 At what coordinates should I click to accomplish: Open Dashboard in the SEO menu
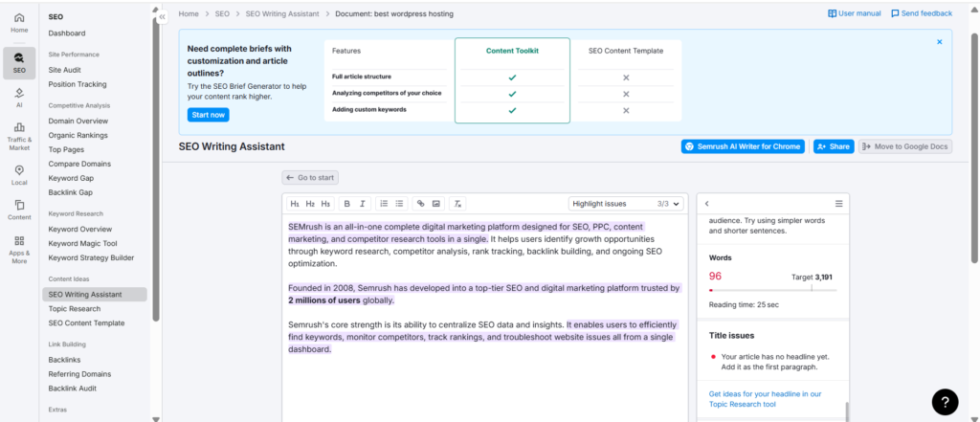tap(67, 33)
